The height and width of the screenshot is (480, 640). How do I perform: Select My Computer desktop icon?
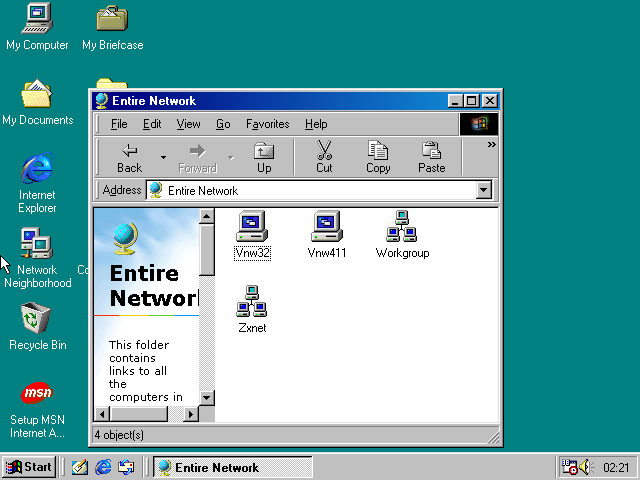point(37,27)
